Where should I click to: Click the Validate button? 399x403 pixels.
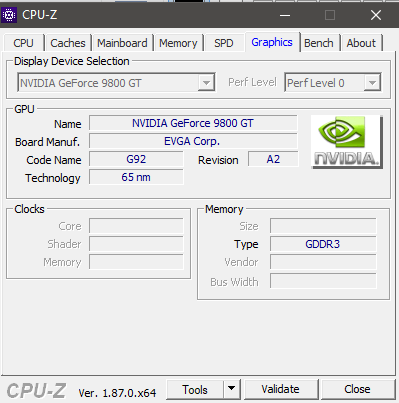click(x=280, y=389)
